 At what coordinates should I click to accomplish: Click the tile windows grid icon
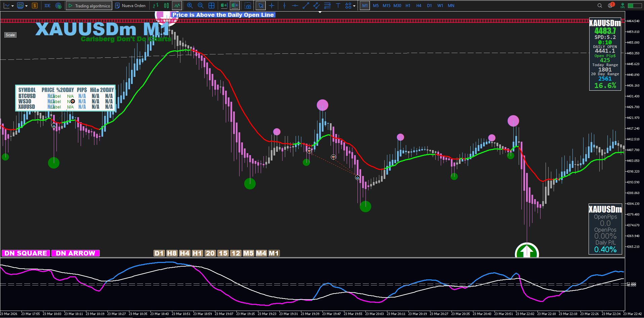pyautogui.click(x=211, y=6)
